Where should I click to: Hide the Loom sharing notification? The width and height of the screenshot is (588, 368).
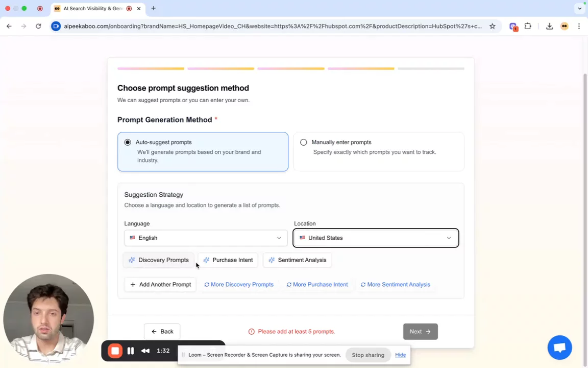click(400, 355)
